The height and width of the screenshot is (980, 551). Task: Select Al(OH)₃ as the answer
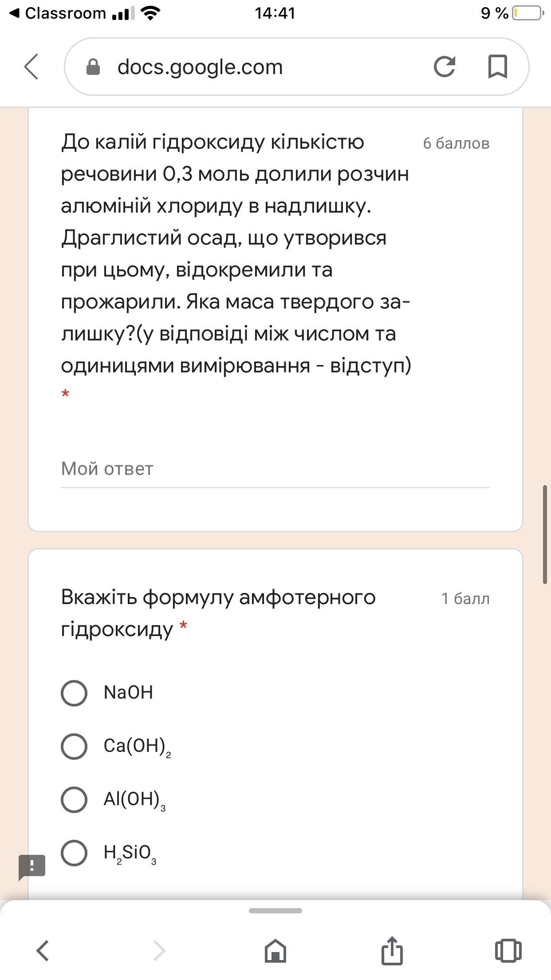[x=74, y=799]
